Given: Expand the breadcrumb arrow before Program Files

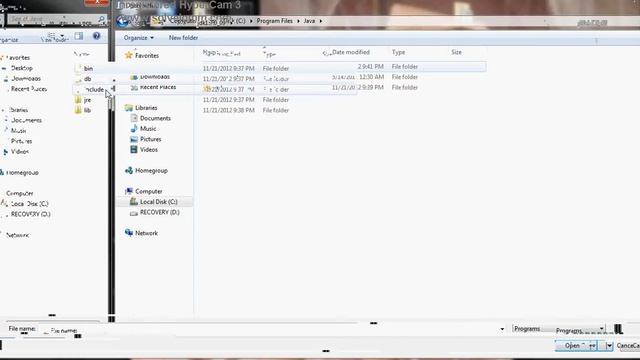Looking at the screenshot, I should [x=251, y=21].
